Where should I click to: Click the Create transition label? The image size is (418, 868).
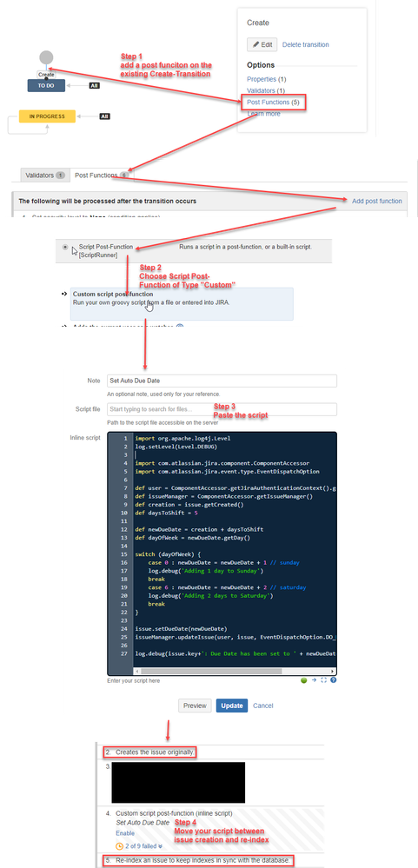(x=47, y=74)
